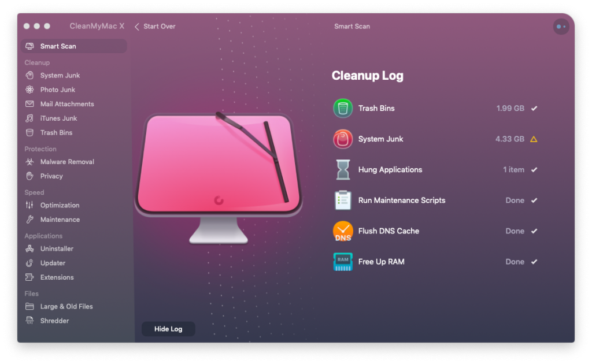The image size is (592, 364).
Task: Click the Uninstaller sidebar icon
Action: tap(29, 248)
